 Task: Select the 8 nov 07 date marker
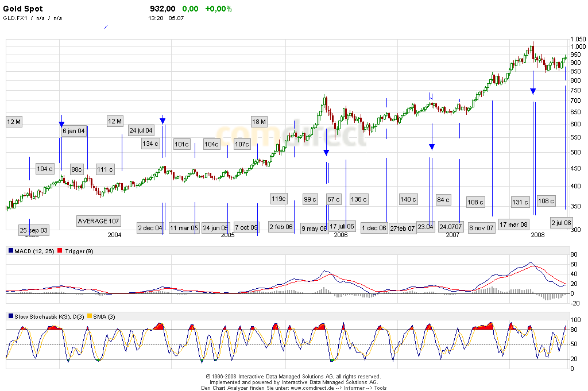tap(481, 228)
